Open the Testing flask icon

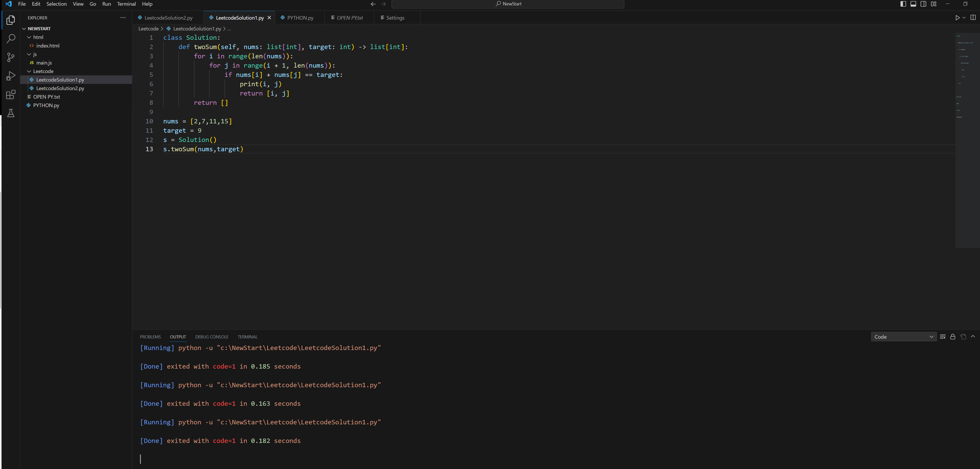coord(11,114)
